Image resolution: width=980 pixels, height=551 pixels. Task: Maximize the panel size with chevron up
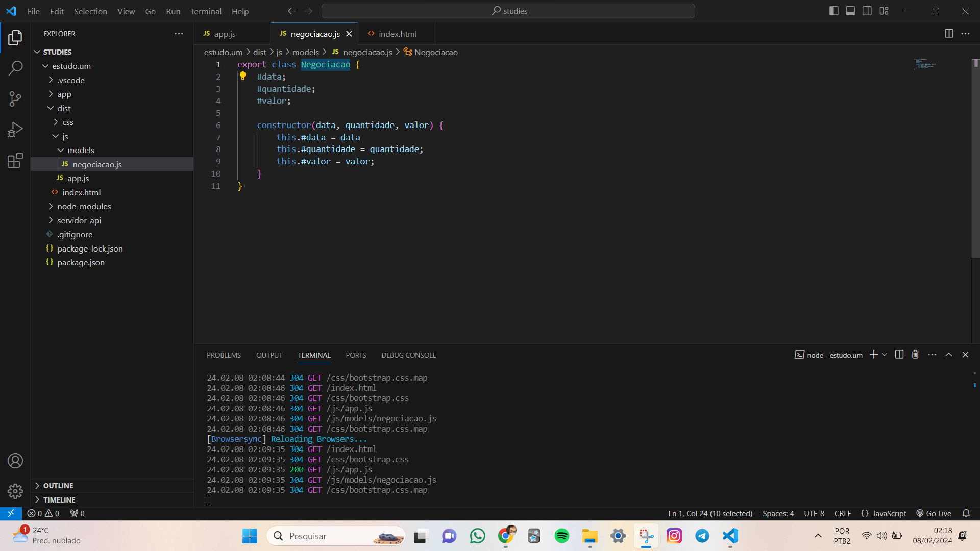(x=949, y=355)
